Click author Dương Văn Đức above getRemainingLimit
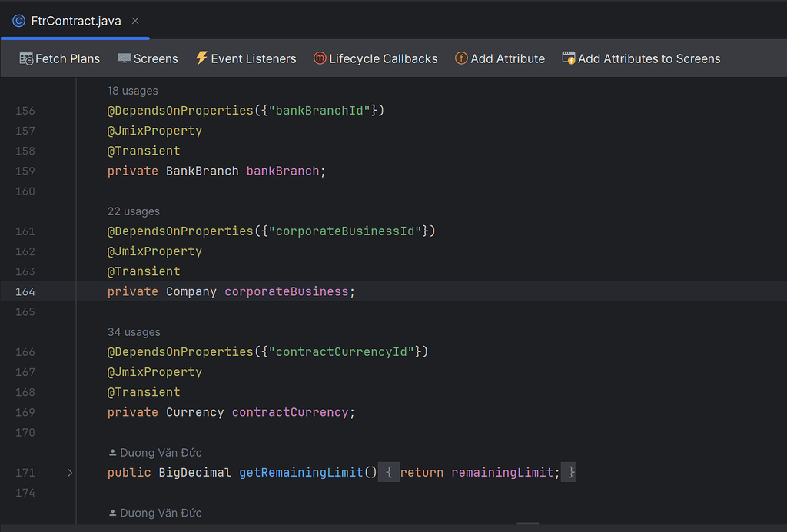 [x=161, y=453]
